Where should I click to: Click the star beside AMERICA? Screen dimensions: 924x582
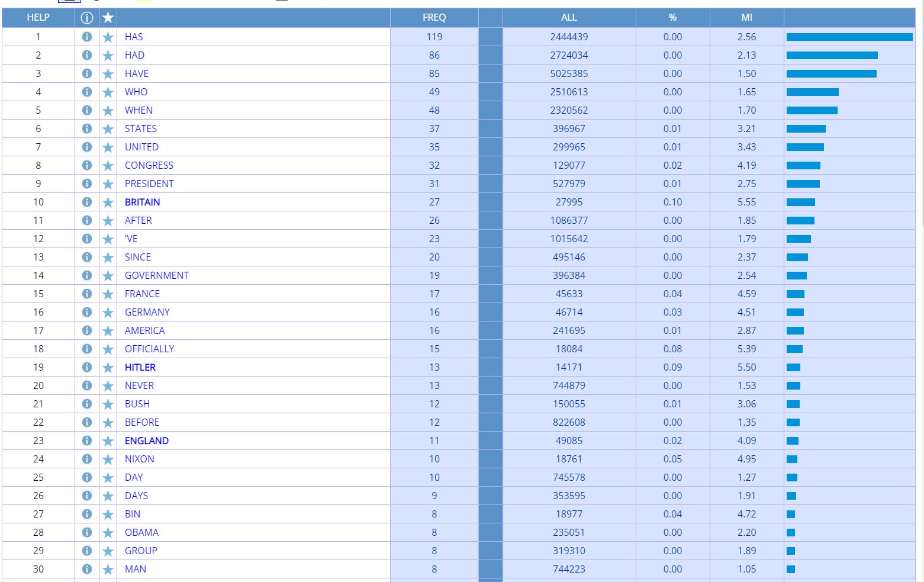coord(108,331)
